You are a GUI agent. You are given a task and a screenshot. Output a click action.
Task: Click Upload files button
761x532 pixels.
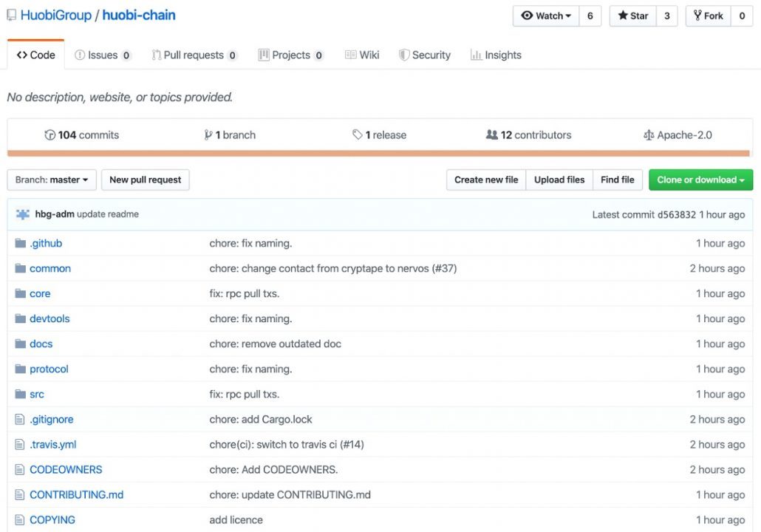[x=559, y=180]
